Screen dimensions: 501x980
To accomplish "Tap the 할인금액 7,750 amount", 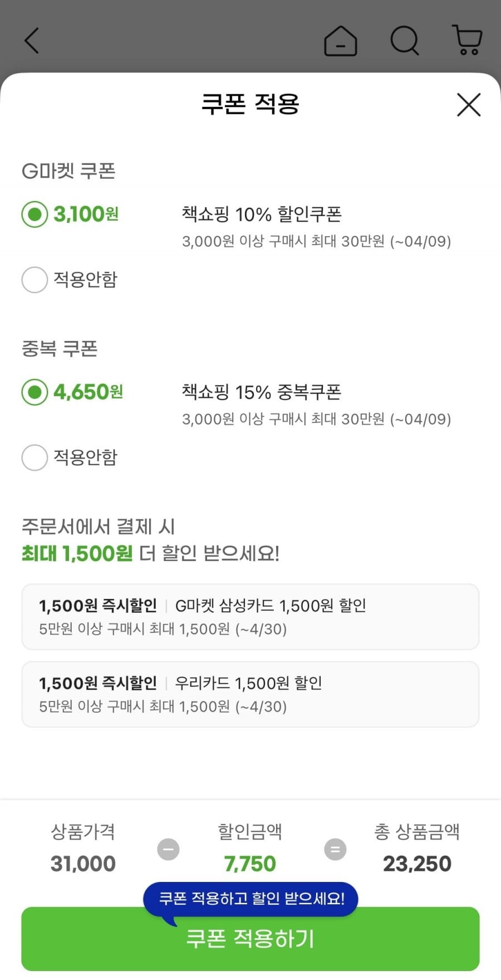I will pos(250,864).
